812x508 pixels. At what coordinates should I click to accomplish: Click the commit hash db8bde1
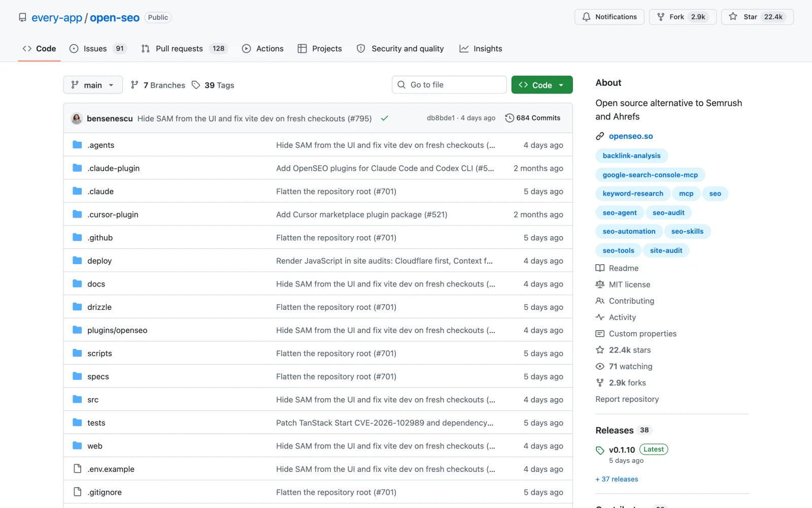(x=441, y=118)
